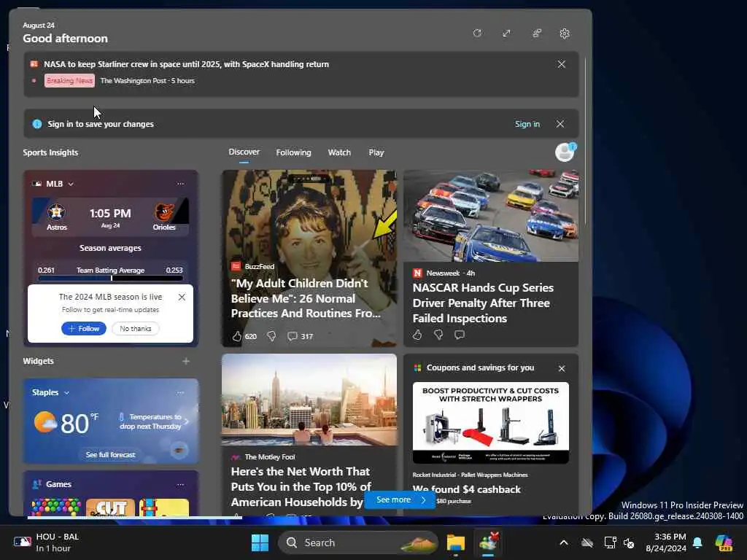
Task: Switch to the Discover tab
Action: tap(244, 152)
